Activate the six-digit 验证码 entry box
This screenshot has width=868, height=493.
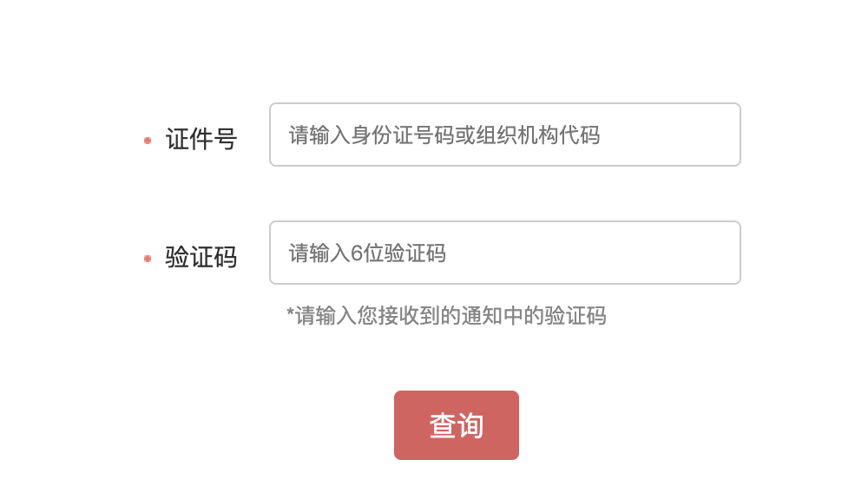click(x=504, y=253)
